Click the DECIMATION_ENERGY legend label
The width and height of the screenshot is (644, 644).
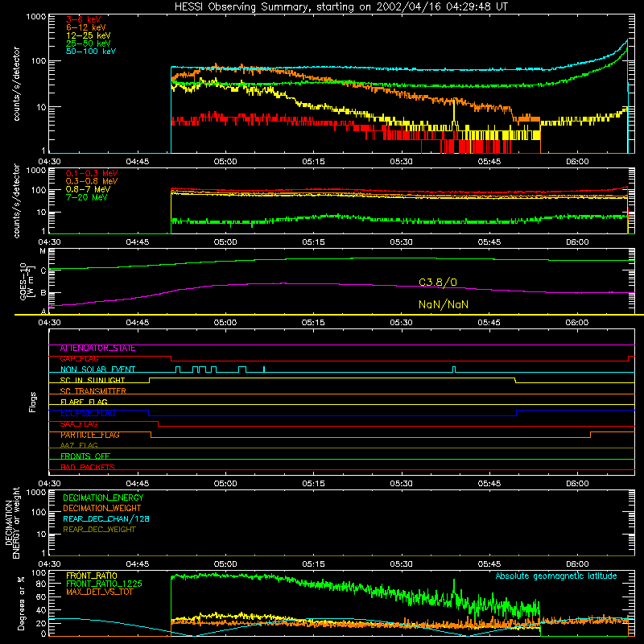pos(103,497)
